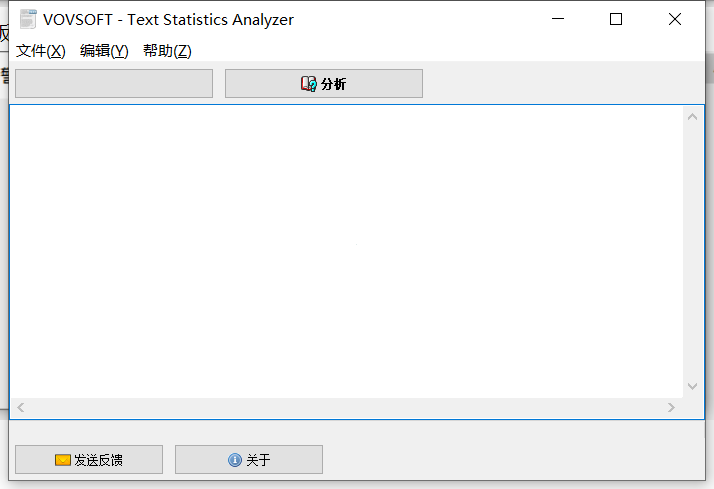Maximize the Text Statistics Analyzer window
Image resolution: width=714 pixels, height=489 pixels.
click(x=616, y=19)
